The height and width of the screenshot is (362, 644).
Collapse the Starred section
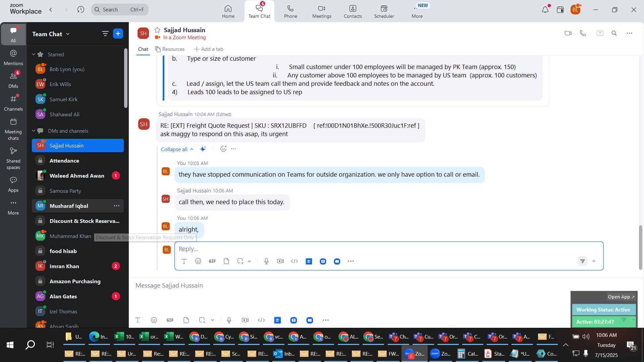(x=34, y=54)
